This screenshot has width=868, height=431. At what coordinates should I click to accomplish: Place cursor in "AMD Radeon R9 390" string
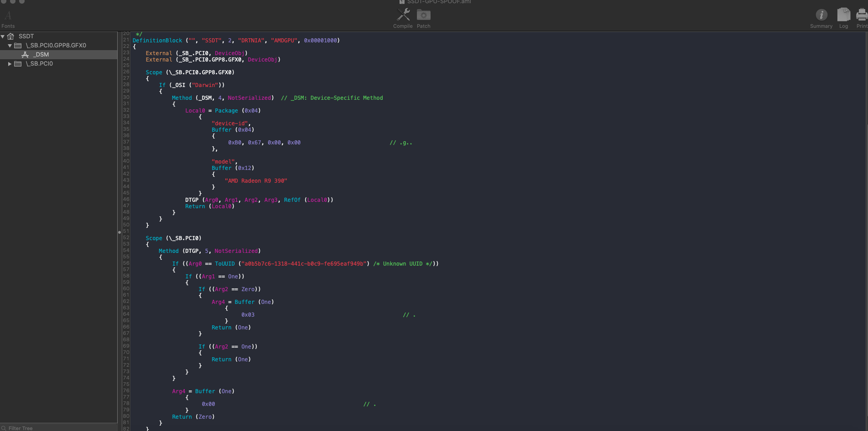point(256,181)
